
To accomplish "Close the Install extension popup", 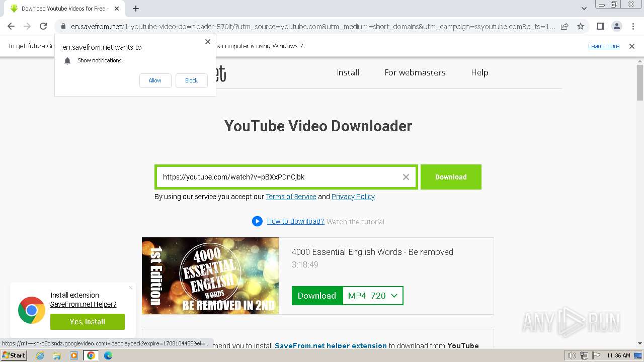I will (x=131, y=288).
